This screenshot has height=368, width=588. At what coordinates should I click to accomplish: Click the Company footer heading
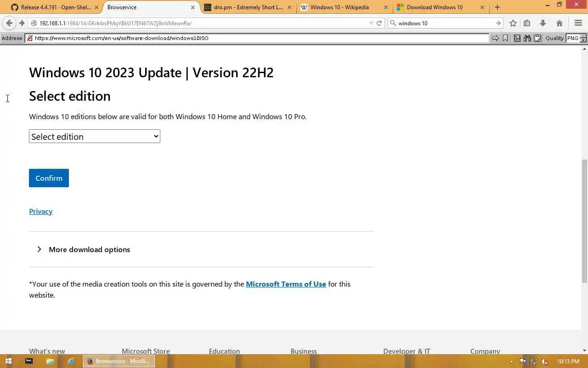[x=485, y=351]
